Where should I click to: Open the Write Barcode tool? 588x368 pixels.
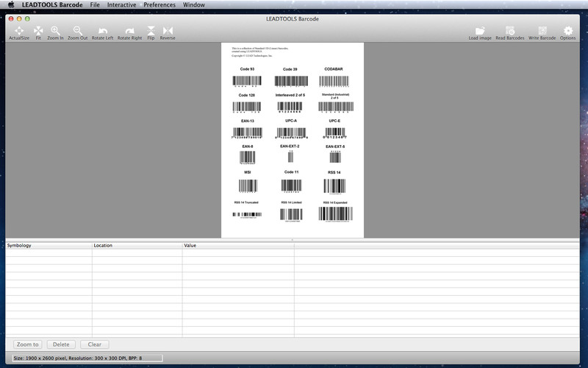tap(542, 33)
